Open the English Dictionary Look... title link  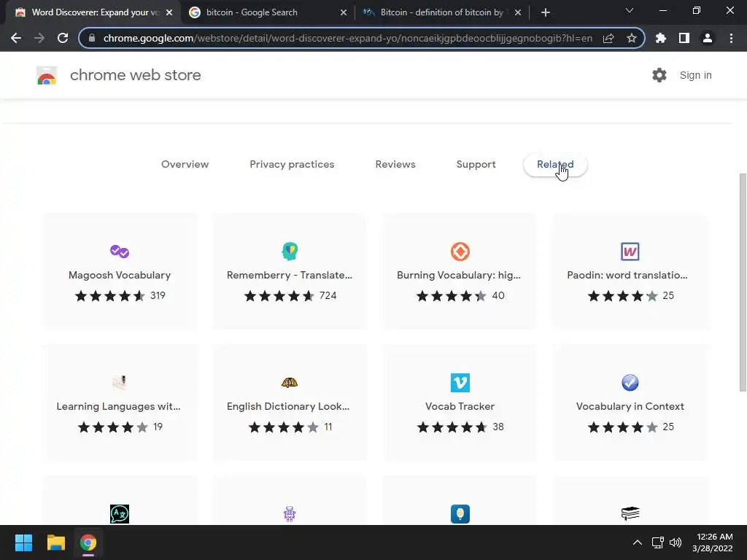[x=288, y=406]
